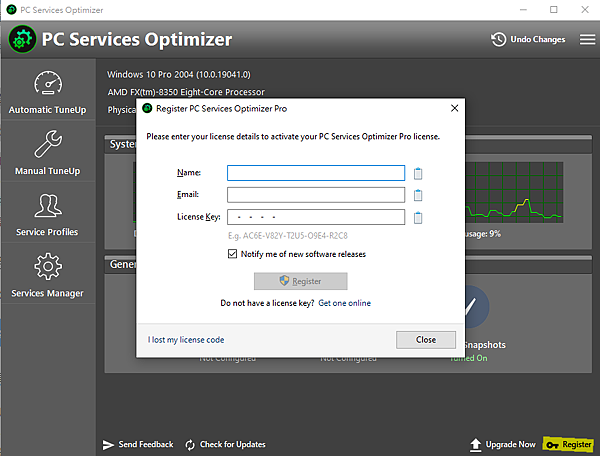
Task: Click the Close button in dialog
Action: 426,340
